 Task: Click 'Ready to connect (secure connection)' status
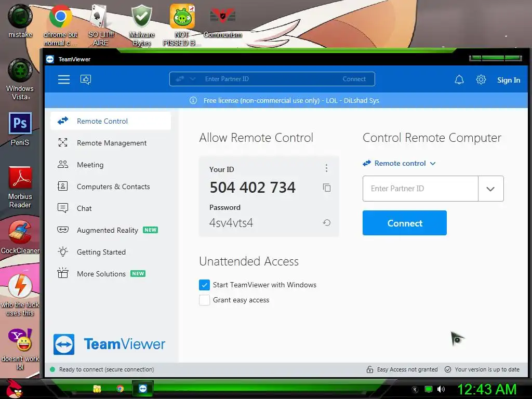coord(106,369)
